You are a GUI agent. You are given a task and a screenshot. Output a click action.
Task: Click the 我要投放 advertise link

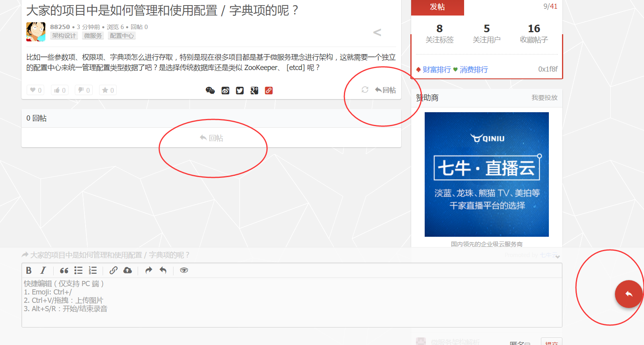[x=544, y=97]
